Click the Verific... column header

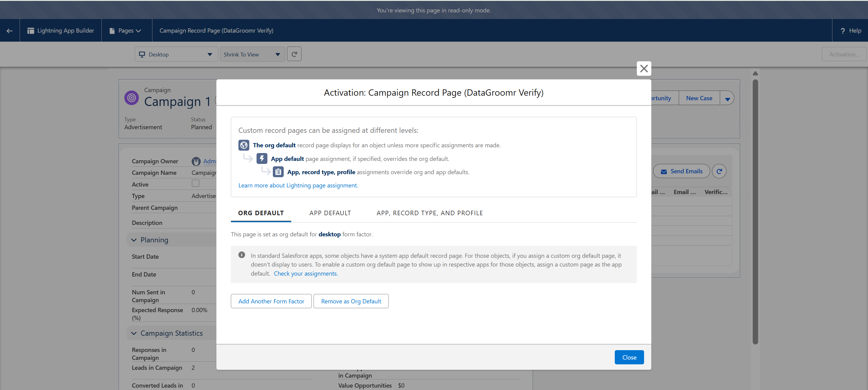point(716,192)
